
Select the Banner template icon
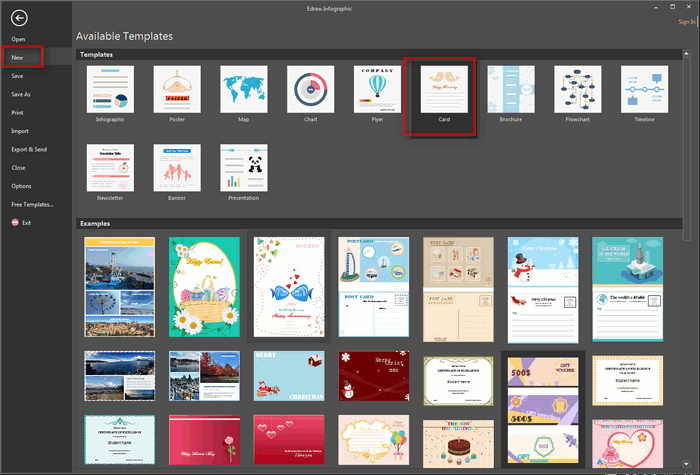[x=177, y=167]
